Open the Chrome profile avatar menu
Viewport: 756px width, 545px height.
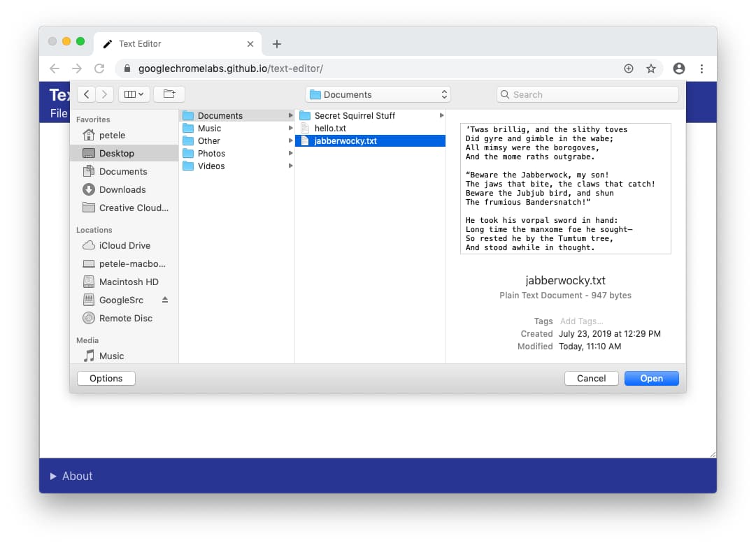(x=678, y=68)
